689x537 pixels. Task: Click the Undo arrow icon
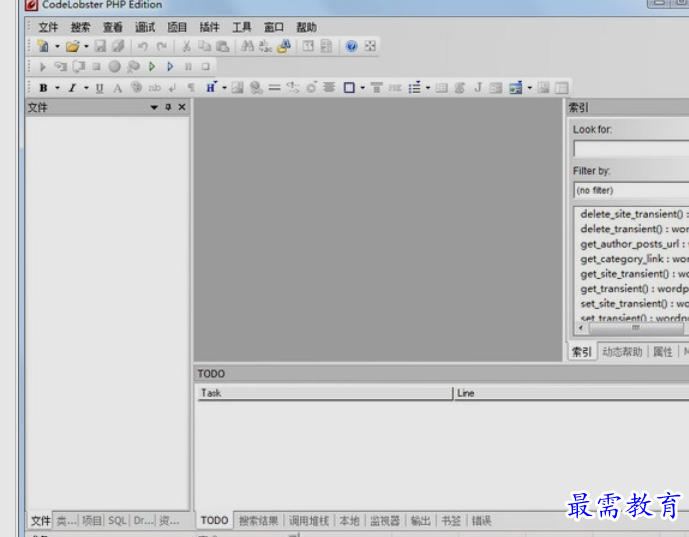(143, 46)
